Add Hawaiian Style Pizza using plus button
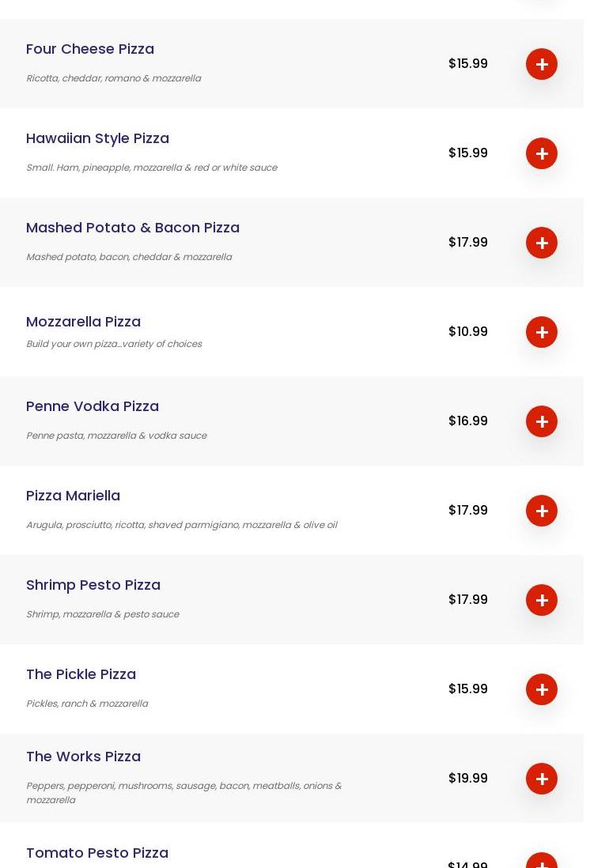 (x=542, y=153)
